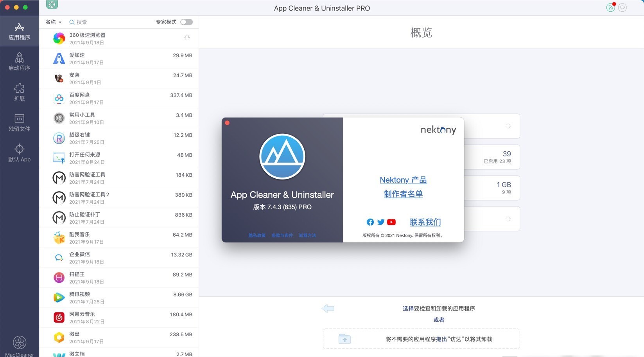Switch to the 启动程序 sidebar section

(20, 62)
